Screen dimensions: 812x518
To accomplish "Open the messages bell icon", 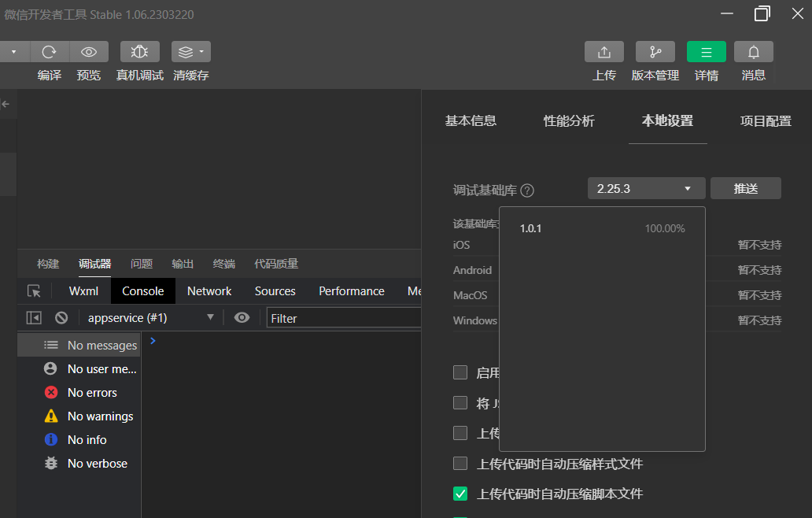I will tap(754, 52).
